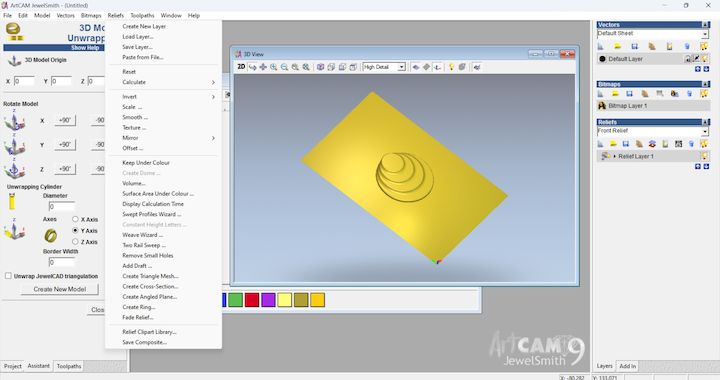Move vector layer up with blue arrow

(698, 69)
